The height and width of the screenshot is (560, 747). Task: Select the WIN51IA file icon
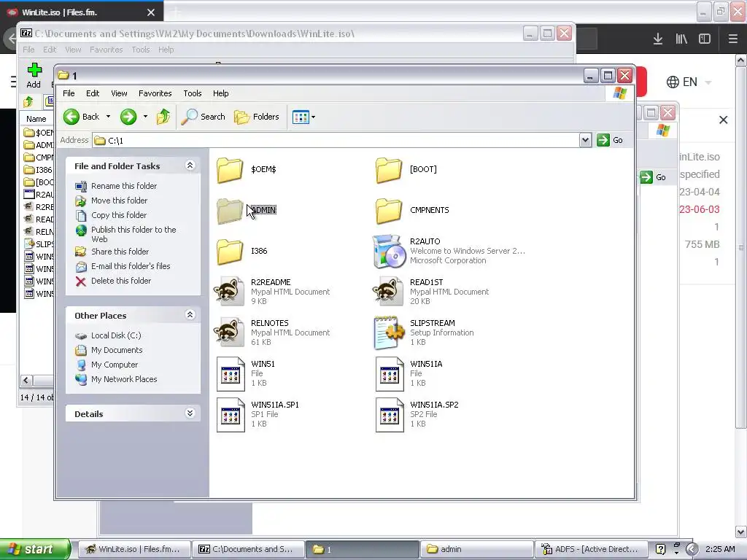pyautogui.click(x=390, y=374)
